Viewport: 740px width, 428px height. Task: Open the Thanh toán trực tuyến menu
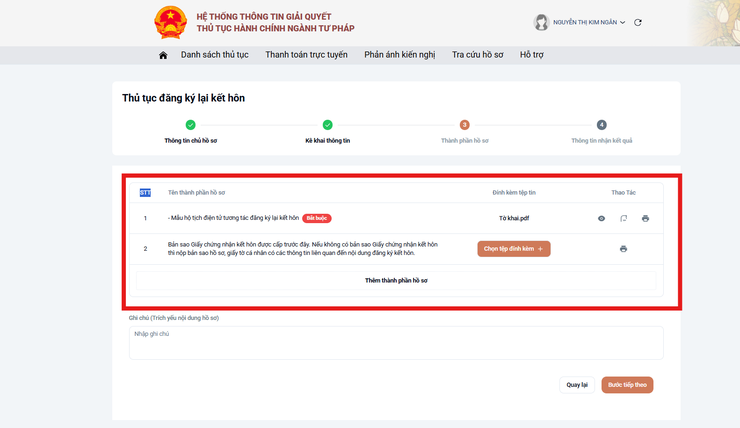(x=306, y=55)
